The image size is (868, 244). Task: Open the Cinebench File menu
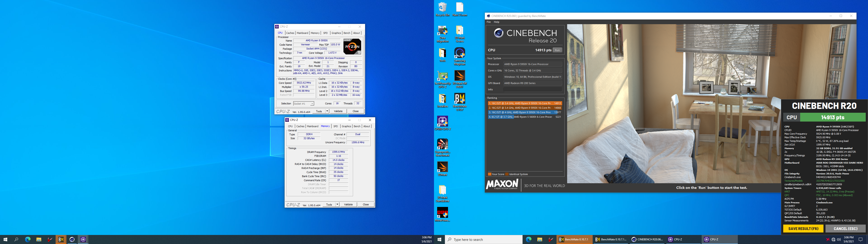click(x=488, y=22)
